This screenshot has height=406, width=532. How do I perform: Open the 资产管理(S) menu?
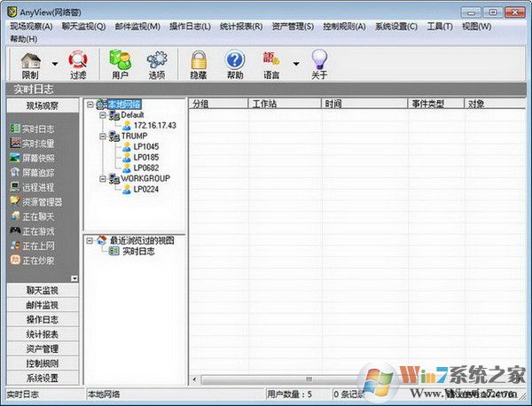coord(293,27)
